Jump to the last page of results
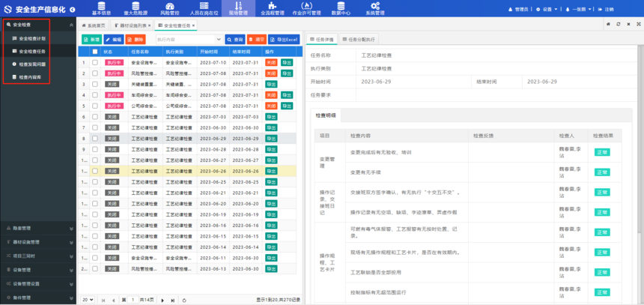Viewport: 644px width, 305px height. coord(172,300)
